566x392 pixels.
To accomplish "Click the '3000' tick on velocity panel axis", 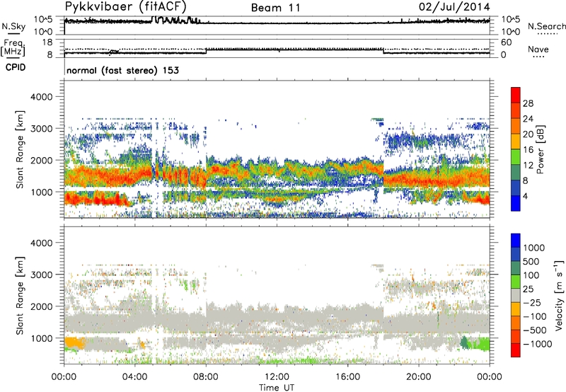I will coord(41,275).
